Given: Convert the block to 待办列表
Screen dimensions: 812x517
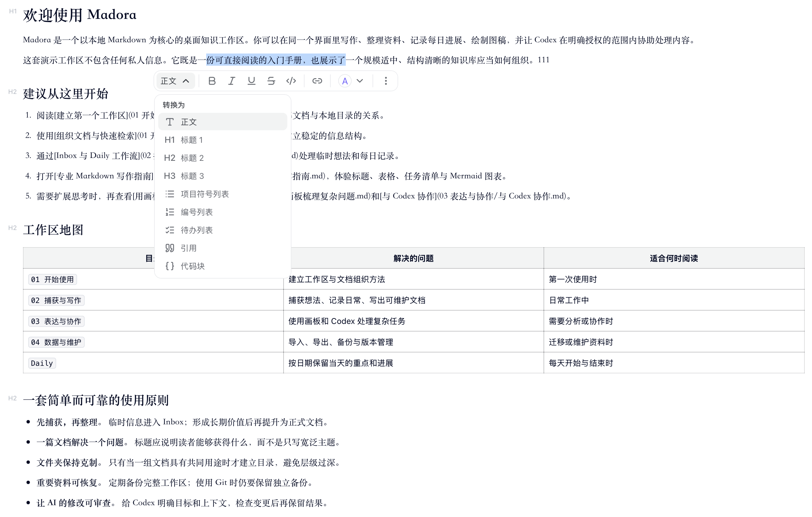Looking at the screenshot, I should pos(222,230).
